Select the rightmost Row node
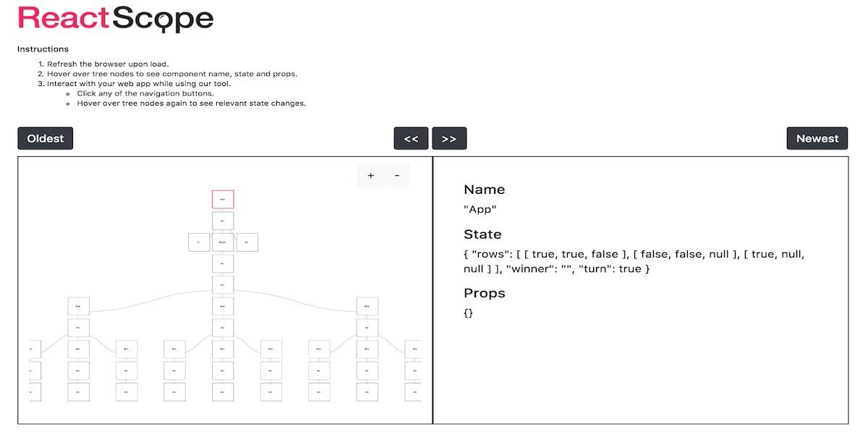Image resolution: width=868 pixels, height=434 pixels. coord(367,307)
